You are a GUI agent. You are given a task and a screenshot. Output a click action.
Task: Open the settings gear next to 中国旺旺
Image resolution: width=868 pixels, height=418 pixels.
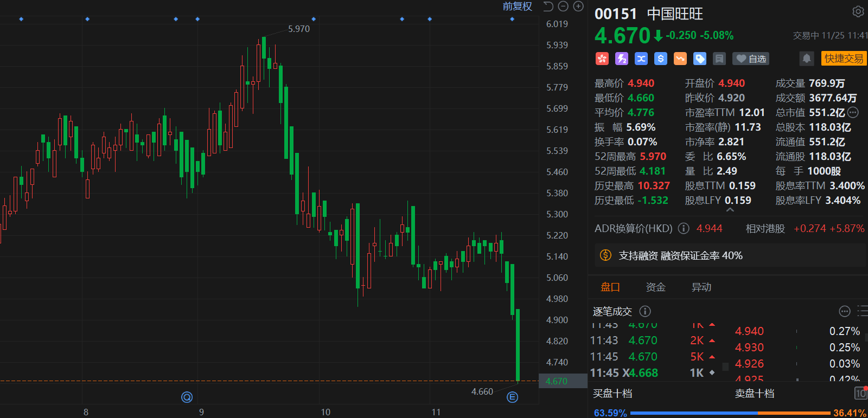point(858,11)
